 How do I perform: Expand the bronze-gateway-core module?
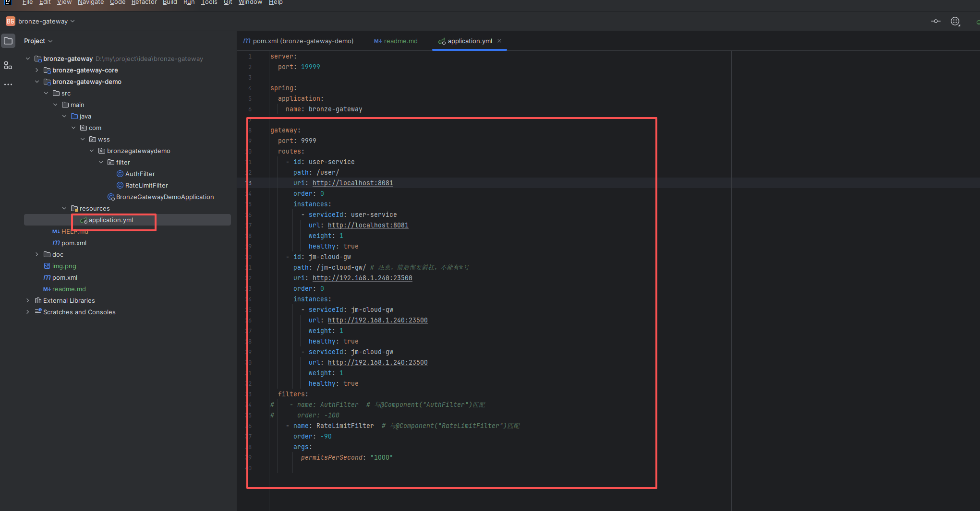[x=37, y=70]
